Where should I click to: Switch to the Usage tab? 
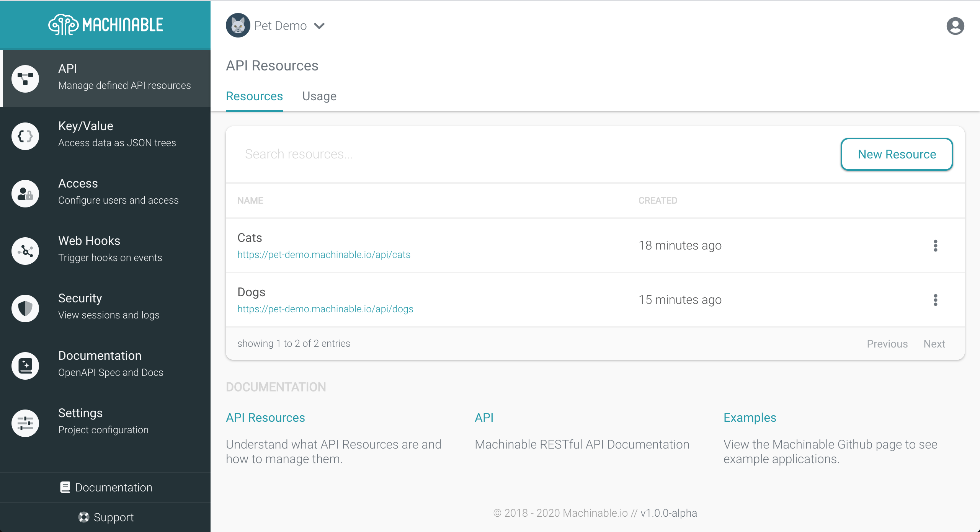[319, 96]
